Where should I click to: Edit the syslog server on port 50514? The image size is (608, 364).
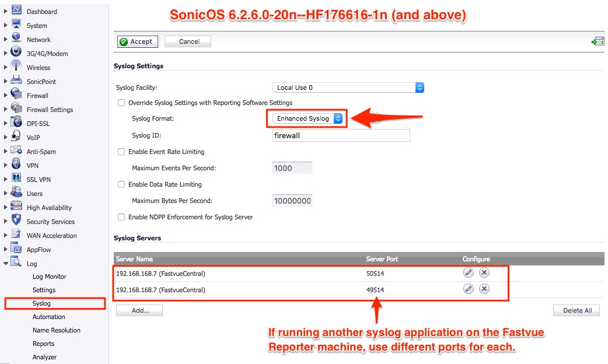pyautogui.click(x=469, y=273)
